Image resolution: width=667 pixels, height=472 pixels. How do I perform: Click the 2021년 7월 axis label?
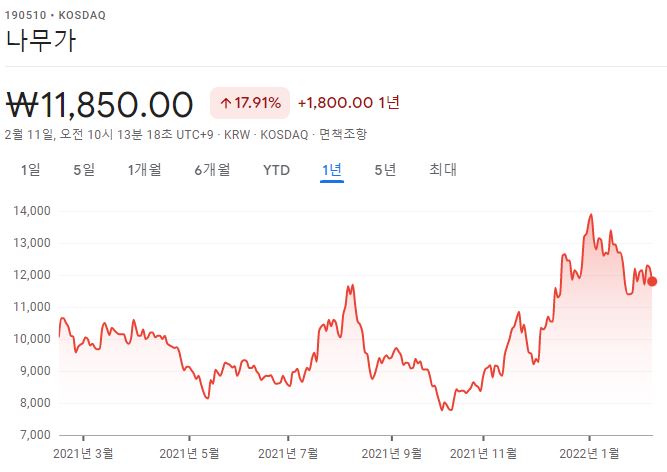click(288, 453)
